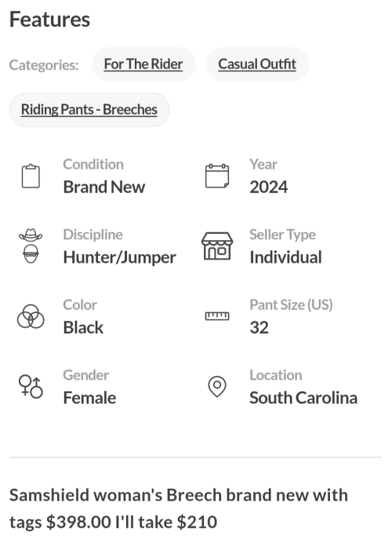Click the Individual seller type value

[x=285, y=257]
